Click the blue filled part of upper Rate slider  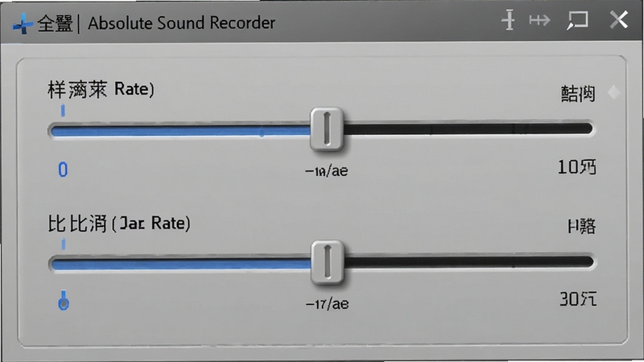180,131
